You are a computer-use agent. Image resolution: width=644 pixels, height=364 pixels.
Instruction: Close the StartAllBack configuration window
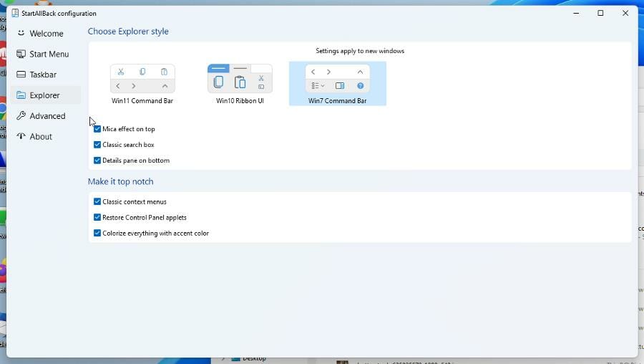point(625,13)
